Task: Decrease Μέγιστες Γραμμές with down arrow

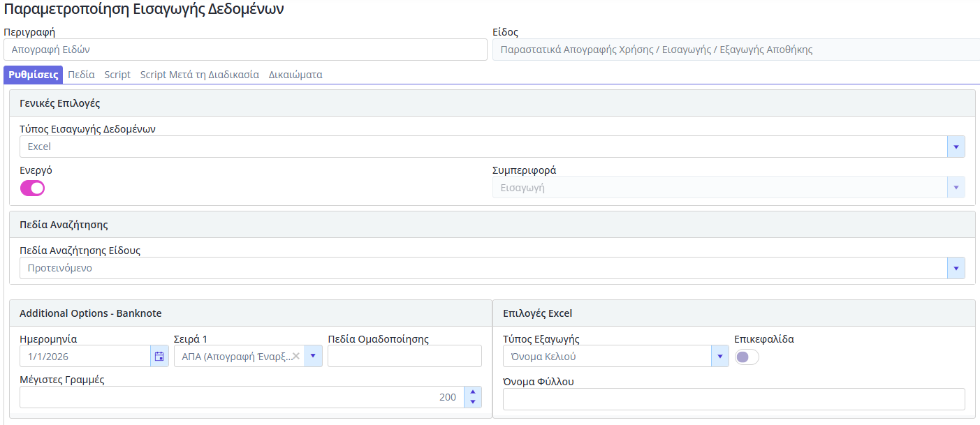Action: (473, 402)
